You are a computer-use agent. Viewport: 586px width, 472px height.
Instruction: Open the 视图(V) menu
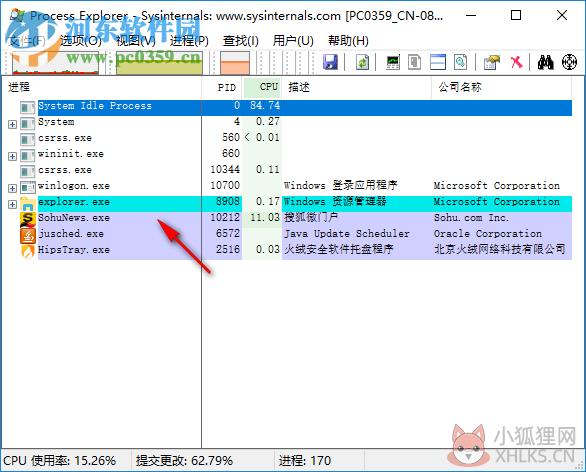tap(136, 40)
